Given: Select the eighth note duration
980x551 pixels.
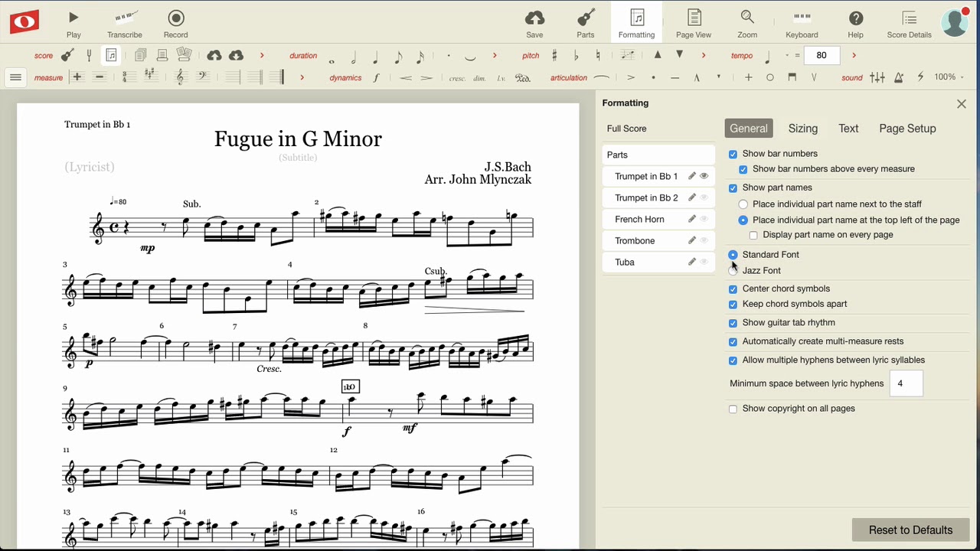Looking at the screenshot, I should point(398,56).
